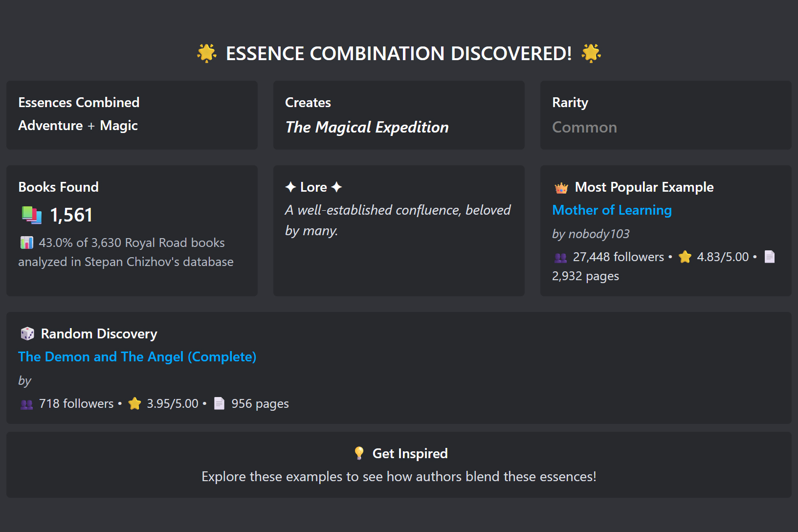Viewport: 798px width, 532px height.
Task: Click the followers icon beside 27,448 followers
Action: tap(560, 257)
